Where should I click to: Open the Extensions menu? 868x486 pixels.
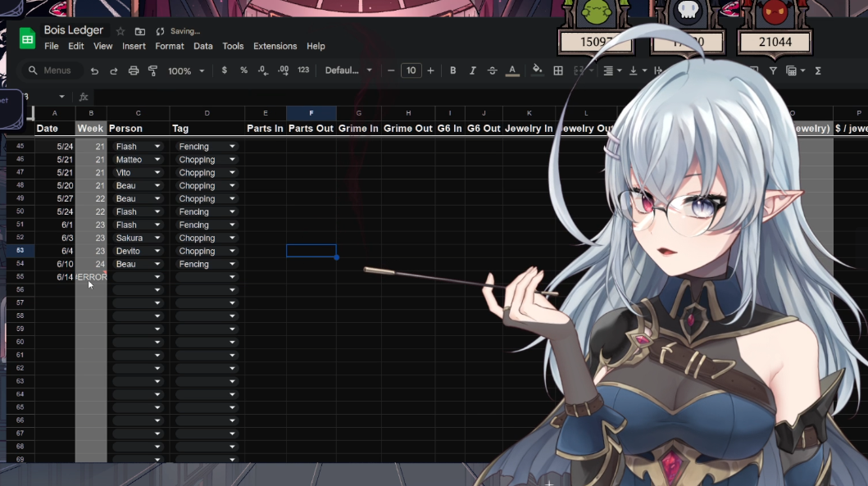point(275,46)
